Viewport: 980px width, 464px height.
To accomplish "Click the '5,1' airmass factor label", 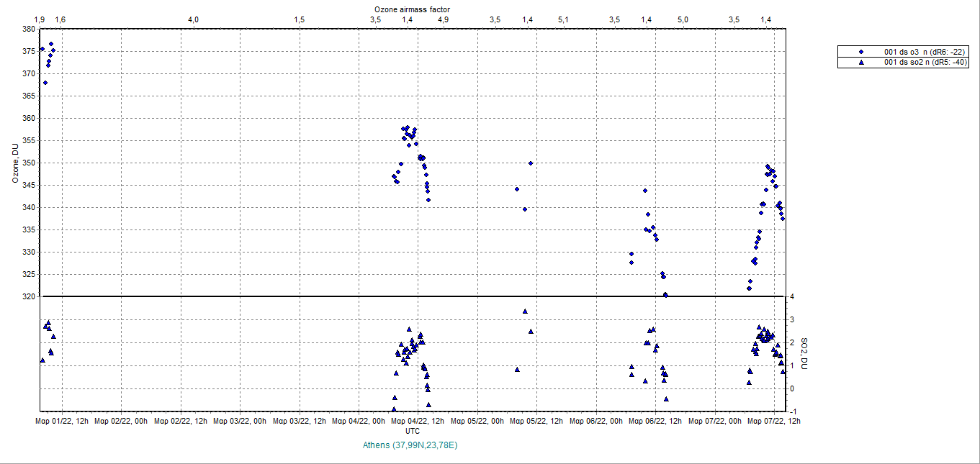I will (563, 19).
